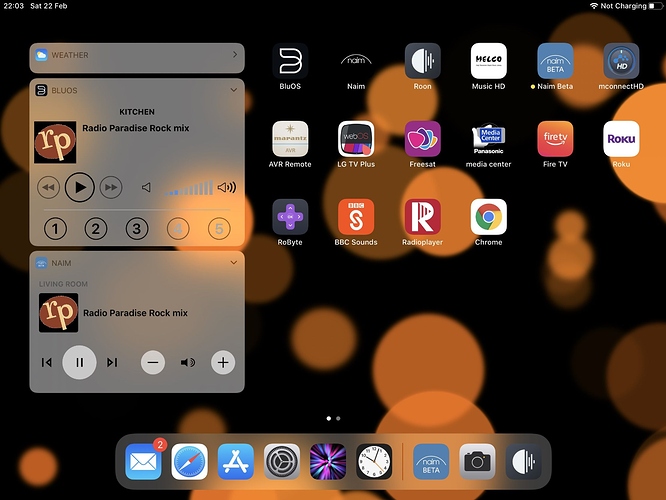The height and width of the screenshot is (500, 666).
Task: Open Panasonic media center app
Action: point(488,139)
